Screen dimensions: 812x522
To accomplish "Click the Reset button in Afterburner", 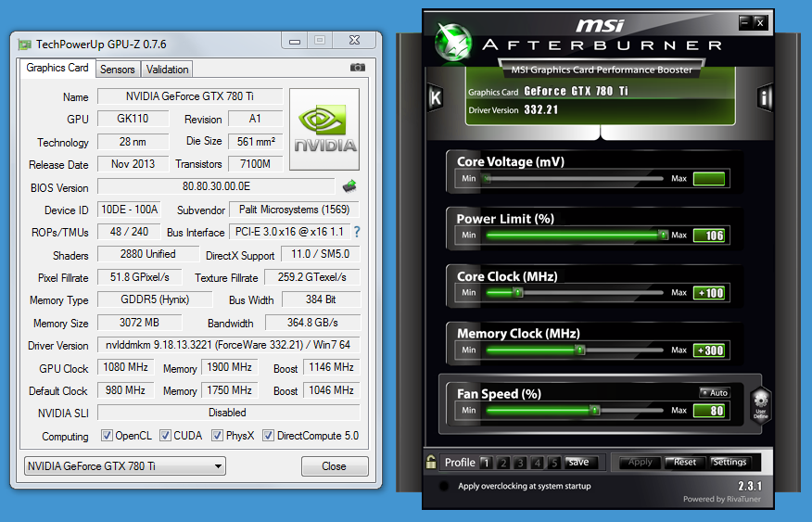I will click(685, 462).
